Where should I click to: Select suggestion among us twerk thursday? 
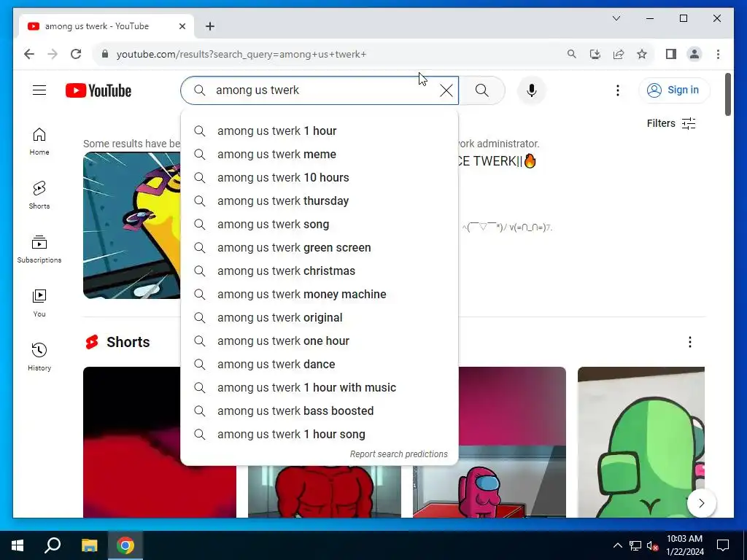tap(320, 201)
